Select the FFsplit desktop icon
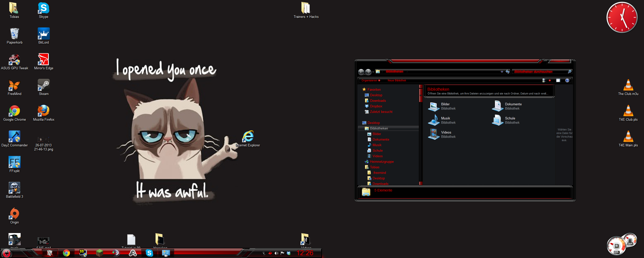The image size is (644, 258). coord(14,165)
